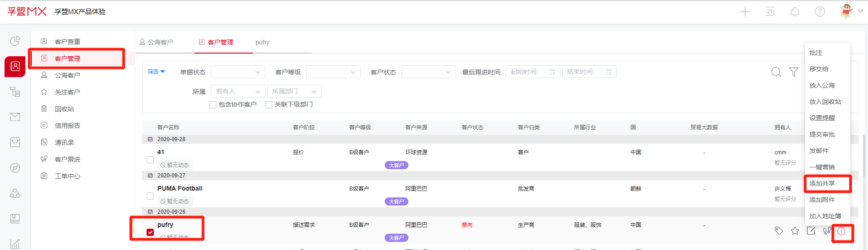
Task: Expand the 单据状态 dropdown
Action: tap(238, 72)
